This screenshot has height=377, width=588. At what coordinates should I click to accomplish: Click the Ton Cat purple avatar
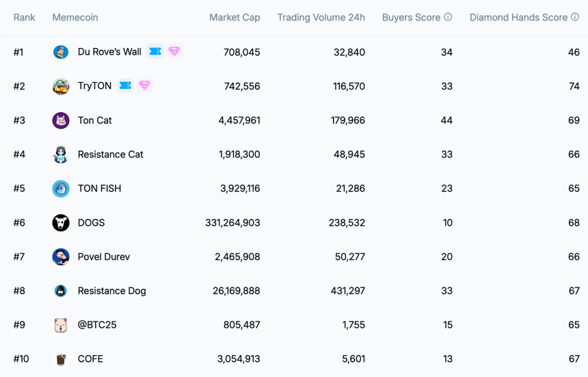61,120
